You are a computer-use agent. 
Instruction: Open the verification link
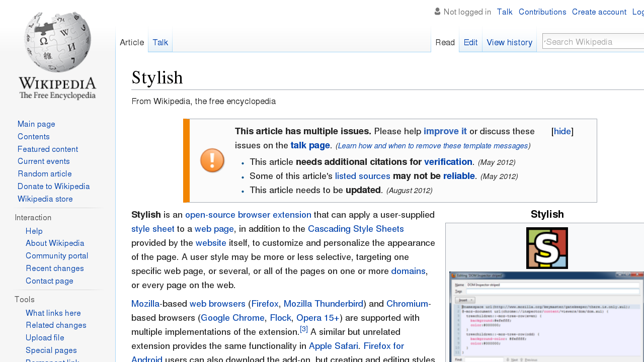tap(448, 162)
